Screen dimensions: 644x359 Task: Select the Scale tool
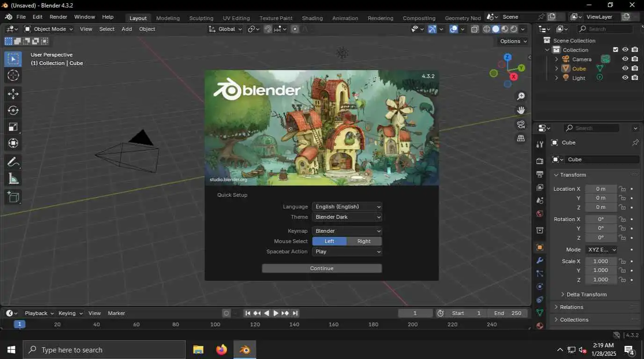click(x=13, y=127)
